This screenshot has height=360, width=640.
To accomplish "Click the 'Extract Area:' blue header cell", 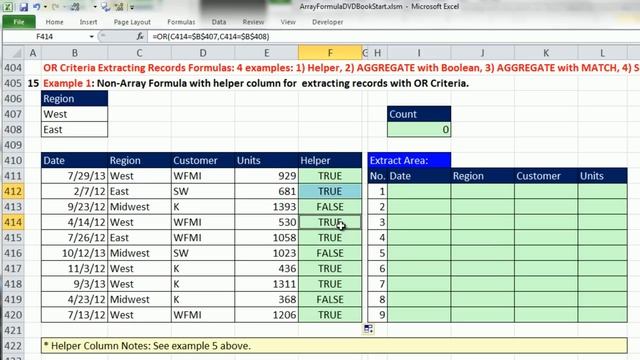I will 409,160.
